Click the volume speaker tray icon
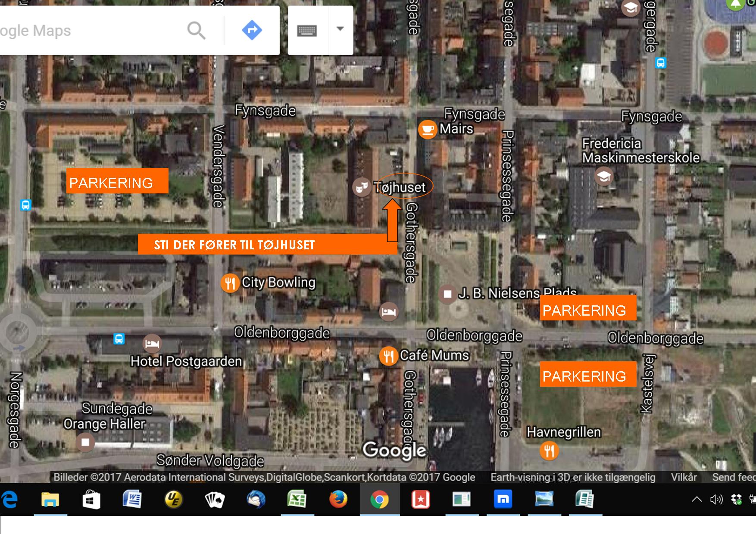Screen dimensions: 756x534 coord(716,500)
